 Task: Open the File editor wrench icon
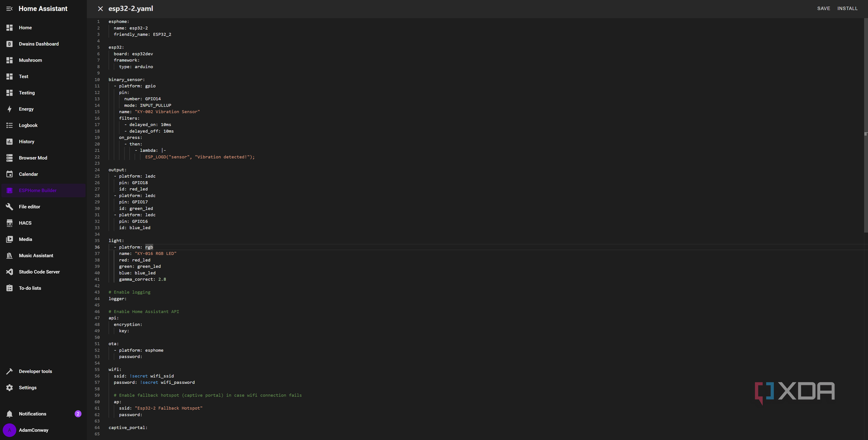coord(9,207)
